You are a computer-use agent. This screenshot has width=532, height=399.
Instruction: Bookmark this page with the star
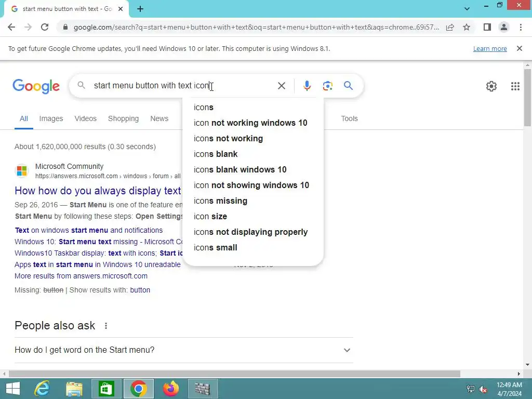(x=467, y=27)
